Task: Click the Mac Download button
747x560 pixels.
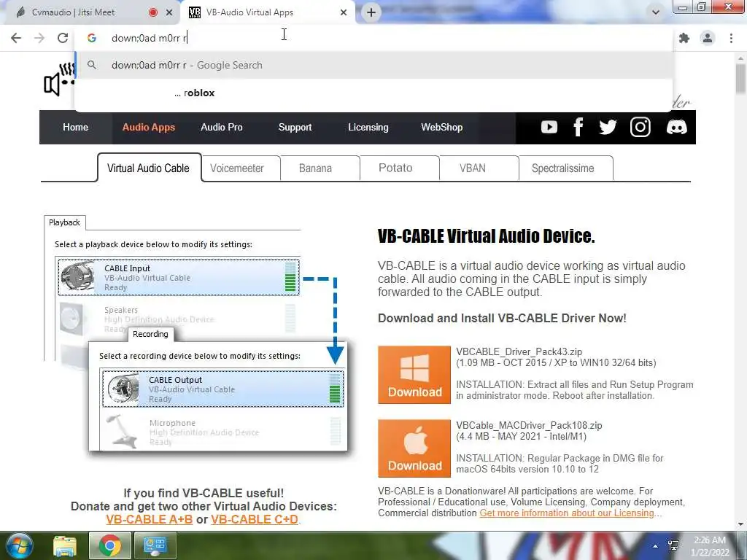Action: point(414,448)
